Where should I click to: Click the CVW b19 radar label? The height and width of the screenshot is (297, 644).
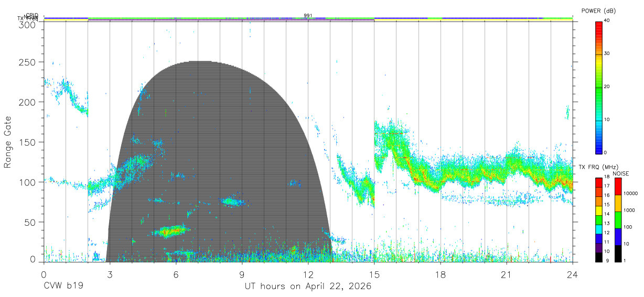click(x=63, y=287)
